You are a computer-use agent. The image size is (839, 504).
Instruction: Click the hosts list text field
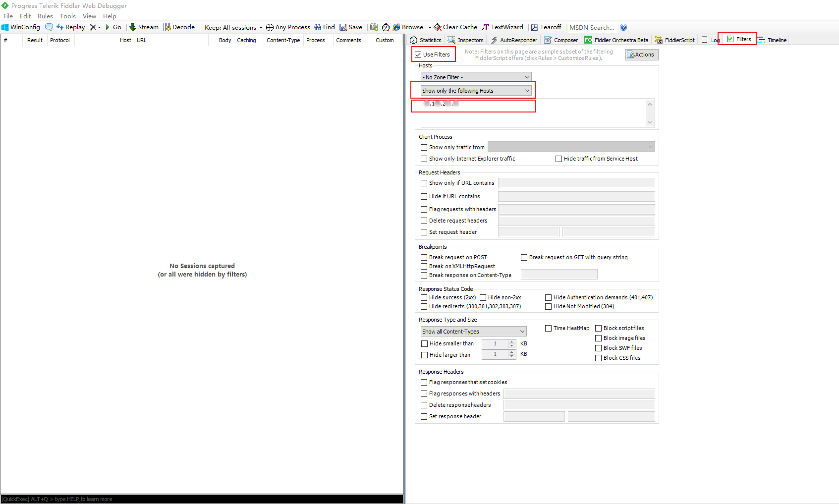point(538,113)
